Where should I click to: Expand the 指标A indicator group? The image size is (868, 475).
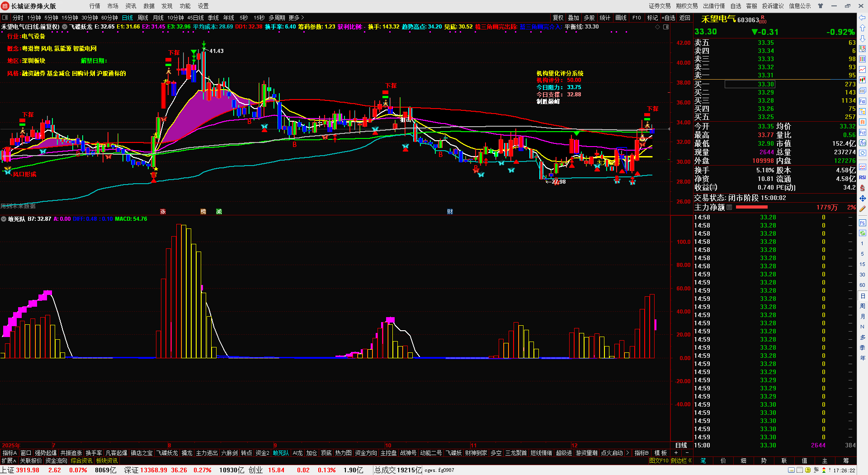(9, 453)
